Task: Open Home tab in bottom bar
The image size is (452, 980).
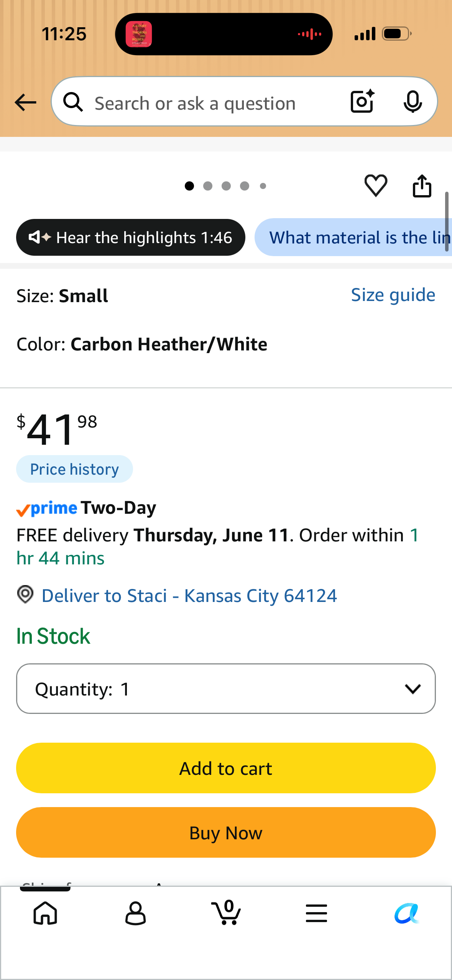Action: [45, 913]
